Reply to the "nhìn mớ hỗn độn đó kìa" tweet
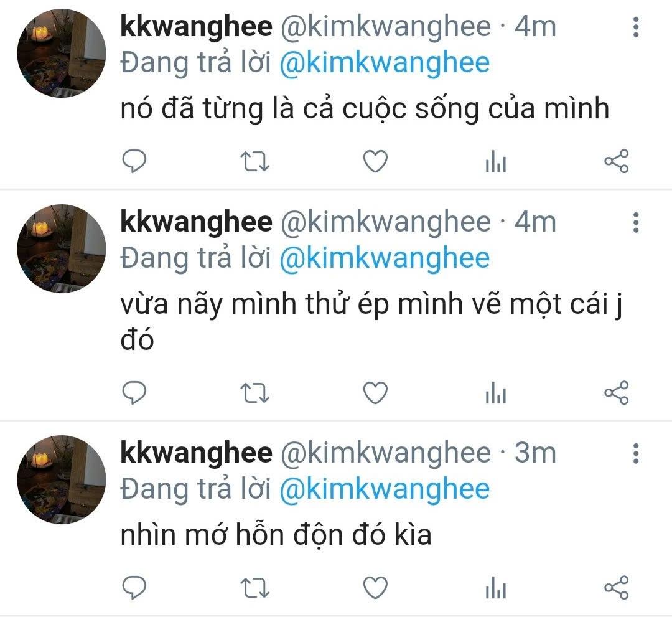Image resolution: width=672 pixels, height=617 pixels. tap(134, 587)
